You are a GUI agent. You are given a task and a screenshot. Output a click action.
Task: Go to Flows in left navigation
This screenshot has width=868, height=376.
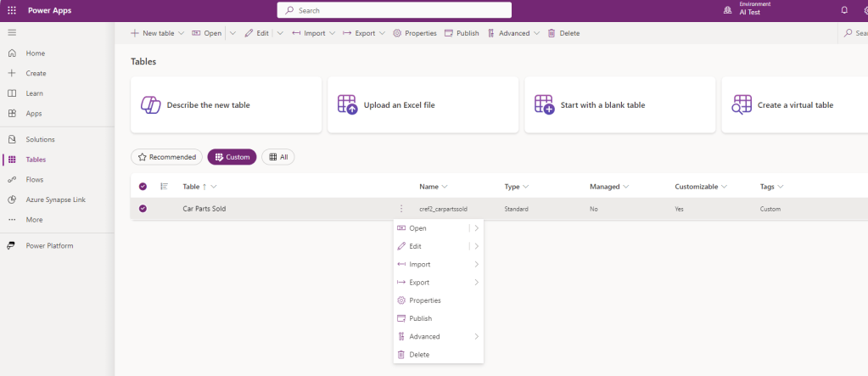(35, 180)
